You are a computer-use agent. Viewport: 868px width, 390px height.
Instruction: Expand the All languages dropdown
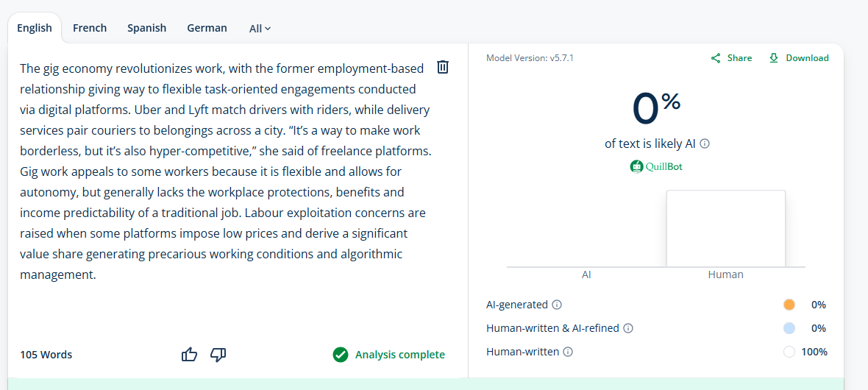pos(260,29)
